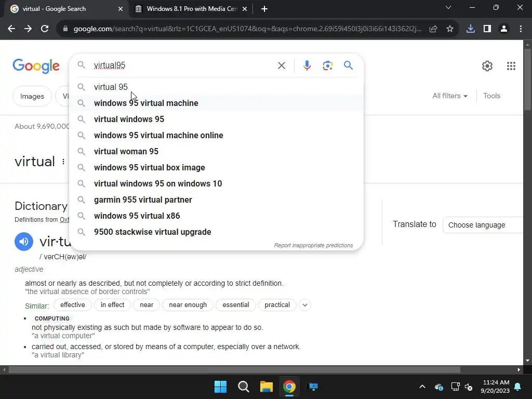Open remote desktop app in taskbar

pos(312,387)
